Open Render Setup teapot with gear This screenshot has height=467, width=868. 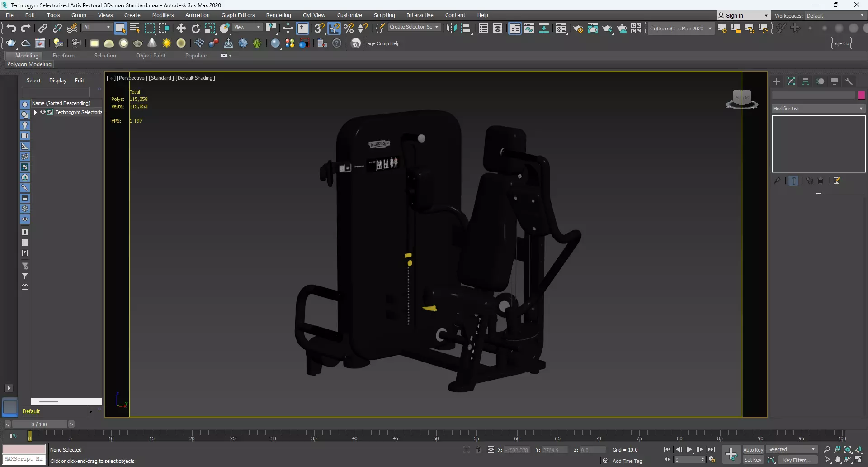point(578,28)
